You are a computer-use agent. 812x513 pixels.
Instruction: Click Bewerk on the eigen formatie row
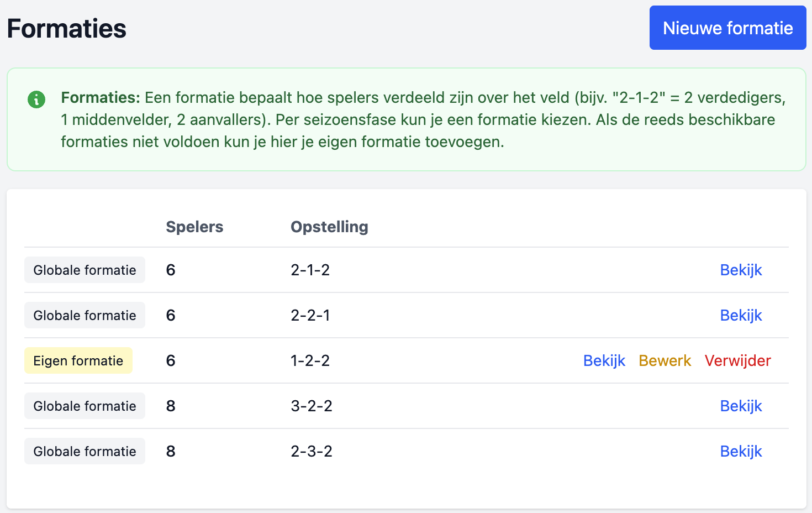[x=665, y=360]
